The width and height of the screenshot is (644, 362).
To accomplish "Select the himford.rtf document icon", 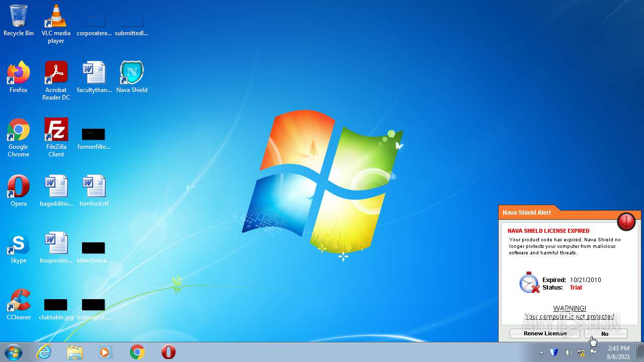I will [x=94, y=191].
